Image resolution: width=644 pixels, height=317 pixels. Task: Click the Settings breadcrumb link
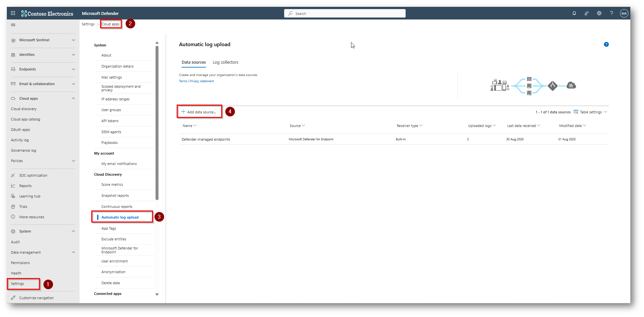tap(88, 24)
